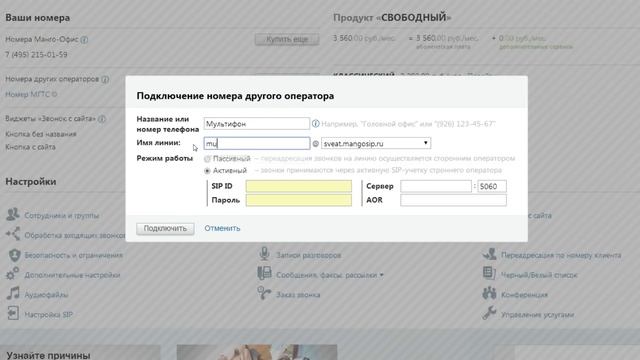The width and height of the screenshot is (640, 360).
Task: Open the sveat.mangosip.ru domain dropdown
Action: coord(376,143)
